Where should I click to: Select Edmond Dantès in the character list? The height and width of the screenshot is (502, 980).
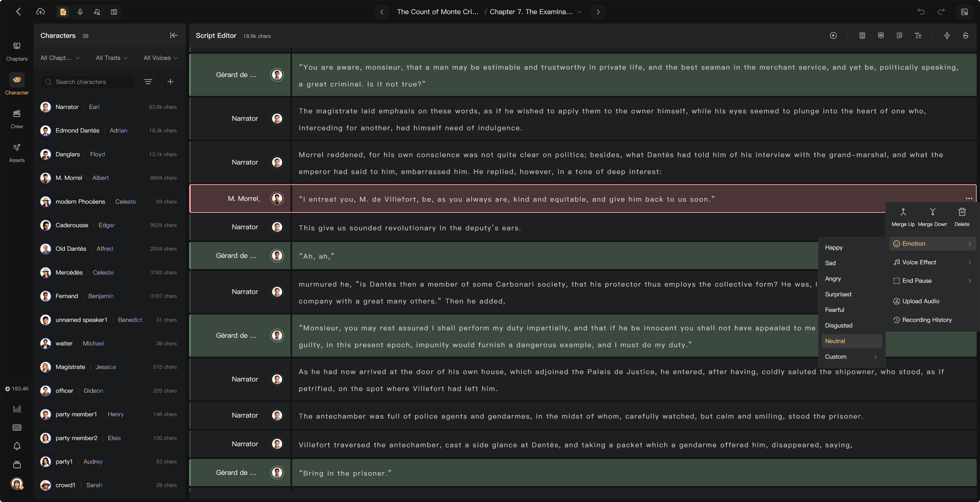pyautogui.click(x=109, y=130)
